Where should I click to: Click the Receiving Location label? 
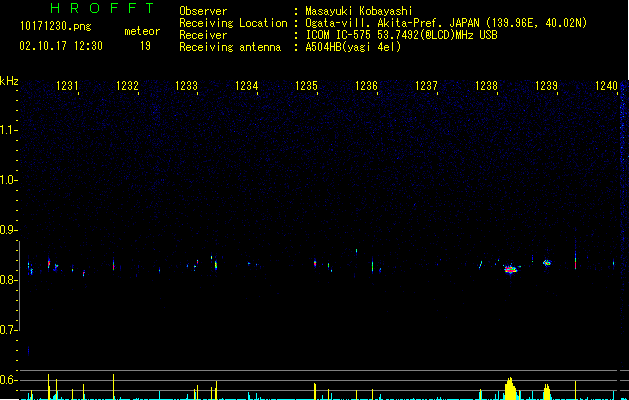233,23
